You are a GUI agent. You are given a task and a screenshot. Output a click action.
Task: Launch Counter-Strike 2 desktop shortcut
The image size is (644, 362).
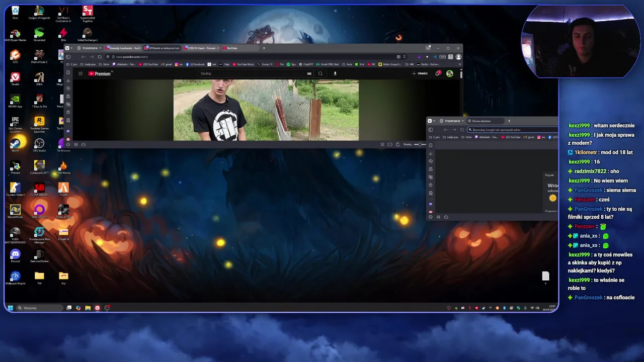point(15,190)
